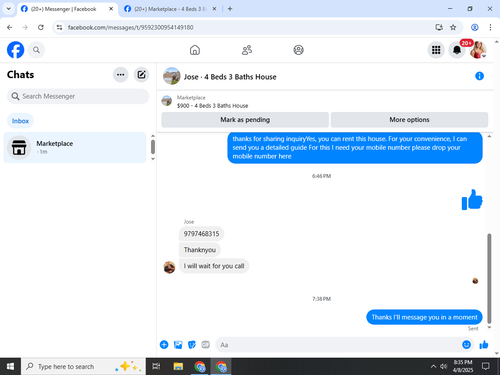This screenshot has height=375, width=500.
Task: Click the seen avatar below the messages
Action: (475, 281)
